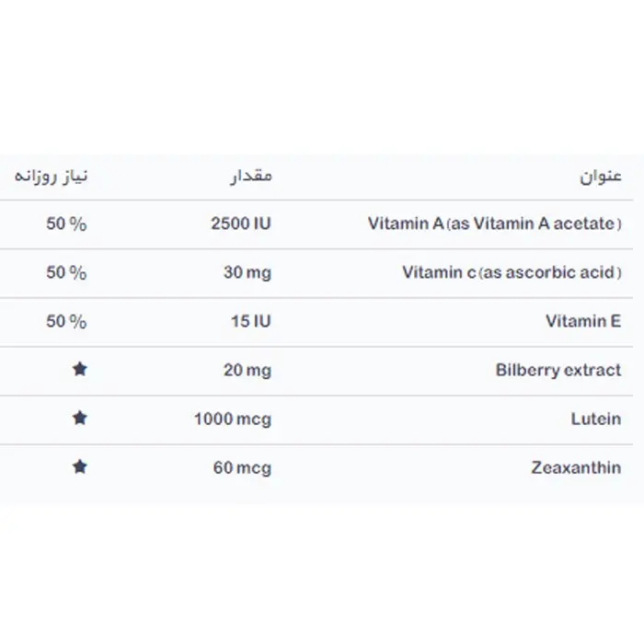Click the star icon in Zeaxanthin row
This screenshot has height=644, width=644.
coord(80,467)
